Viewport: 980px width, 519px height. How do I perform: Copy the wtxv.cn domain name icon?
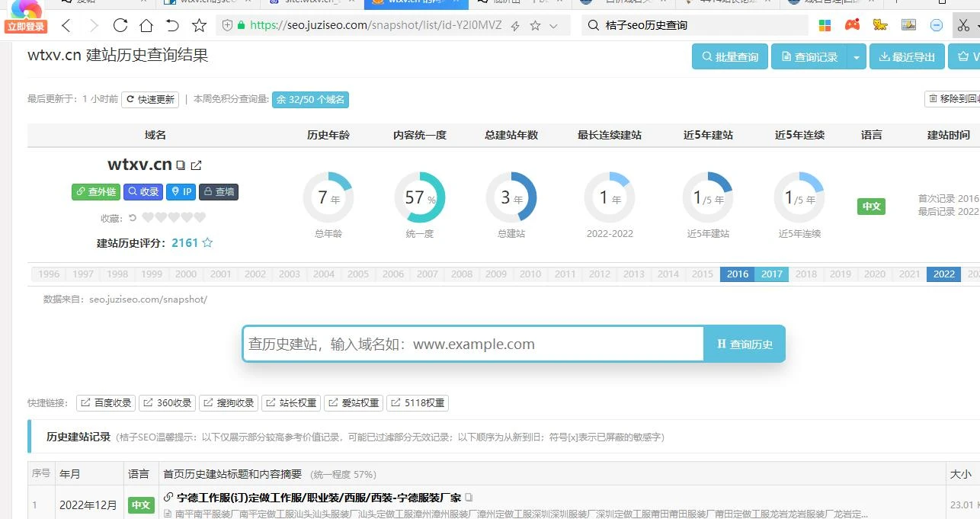tap(181, 165)
